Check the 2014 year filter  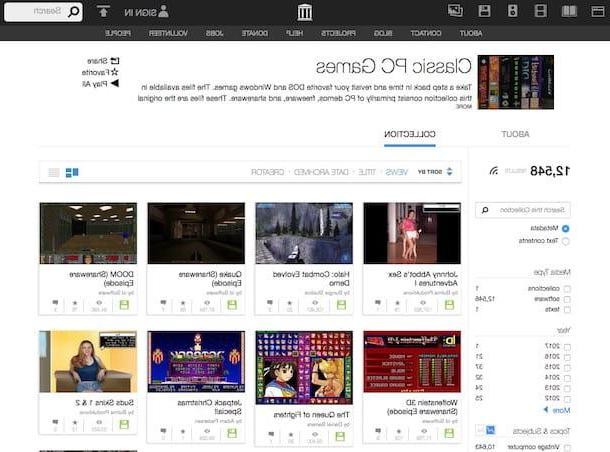click(567, 378)
